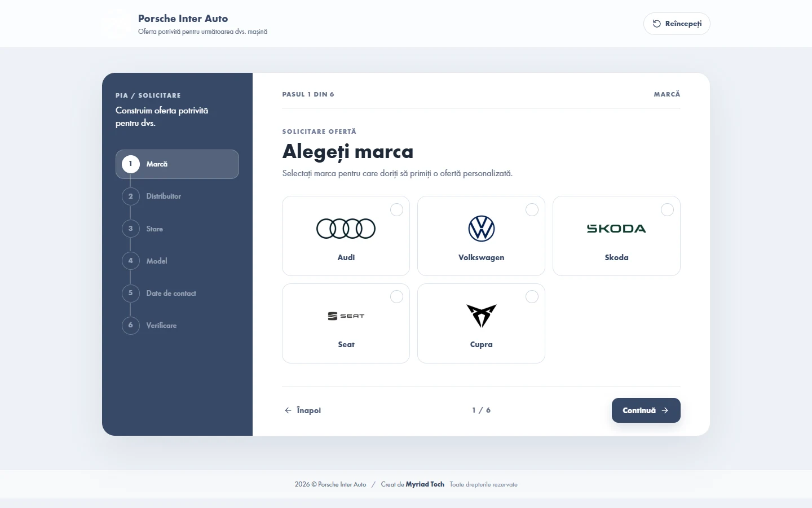Click the Seat brand name label
The height and width of the screenshot is (508, 812).
click(x=346, y=344)
